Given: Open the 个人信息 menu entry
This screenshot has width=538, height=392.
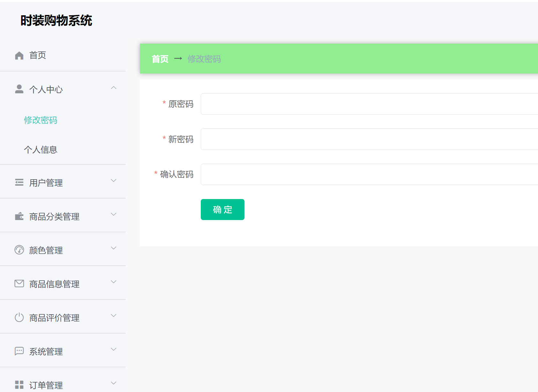Looking at the screenshot, I should point(41,150).
